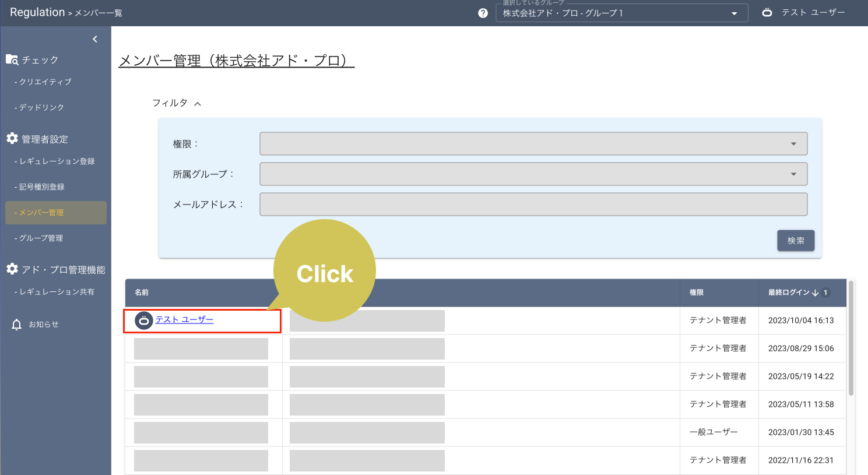Open the help question mark icon
The image size is (868, 475).
pyautogui.click(x=482, y=12)
